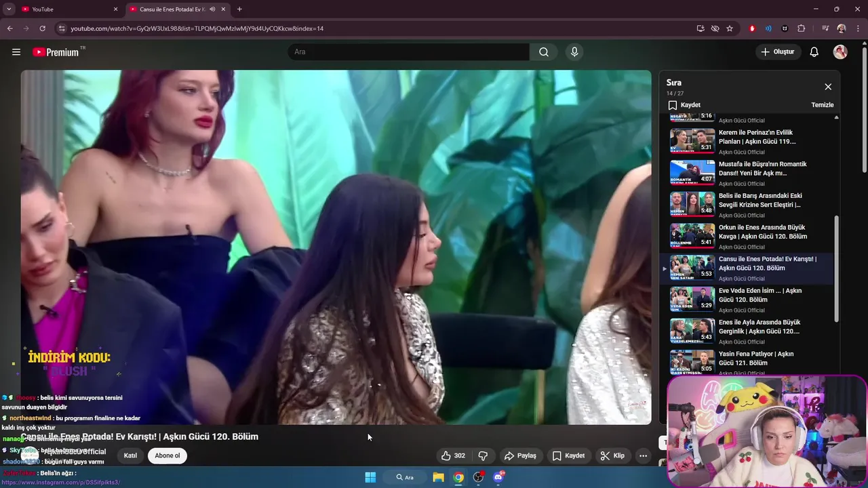Open the Chrome extensions puzzle menu
The width and height of the screenshot is (868, 488).
click(x=802, y=28)
